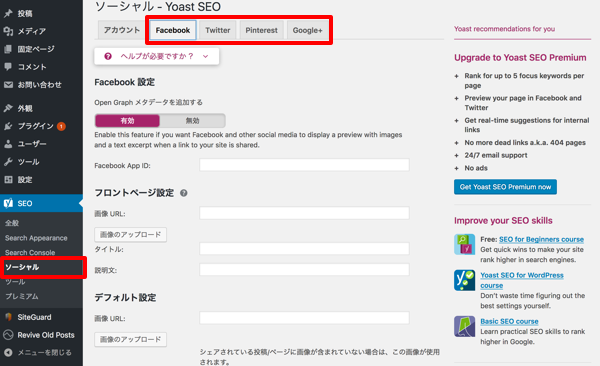
Task: Click フロントページ 画像のアップロード button
Action: pyautogui.click(x=130, y=234)
